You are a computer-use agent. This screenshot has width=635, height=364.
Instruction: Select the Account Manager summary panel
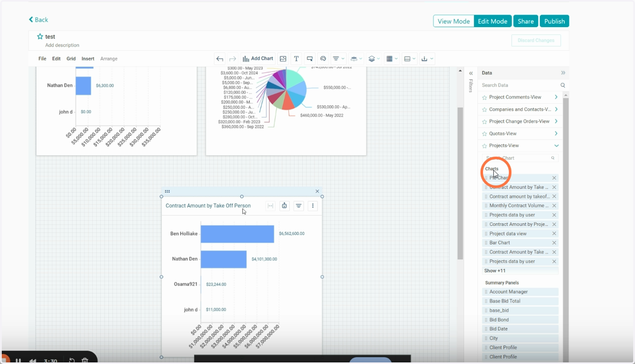[520, 292]
